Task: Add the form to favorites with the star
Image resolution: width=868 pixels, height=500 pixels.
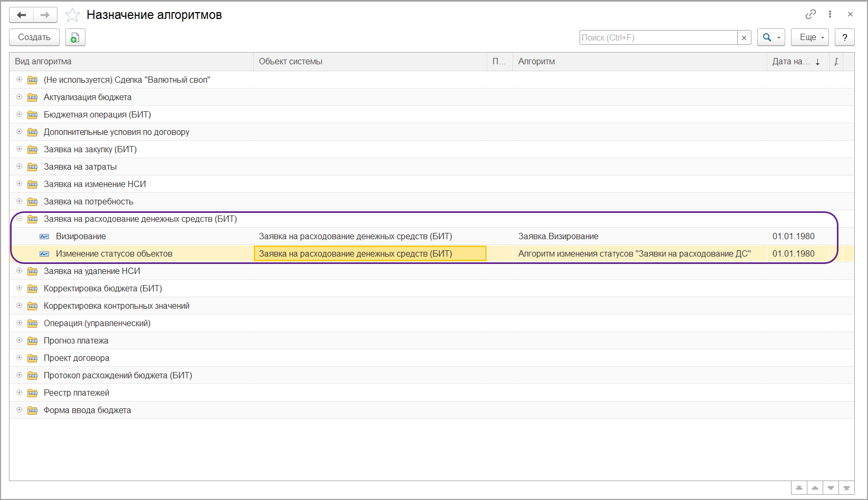Action: tap(72, 15)
